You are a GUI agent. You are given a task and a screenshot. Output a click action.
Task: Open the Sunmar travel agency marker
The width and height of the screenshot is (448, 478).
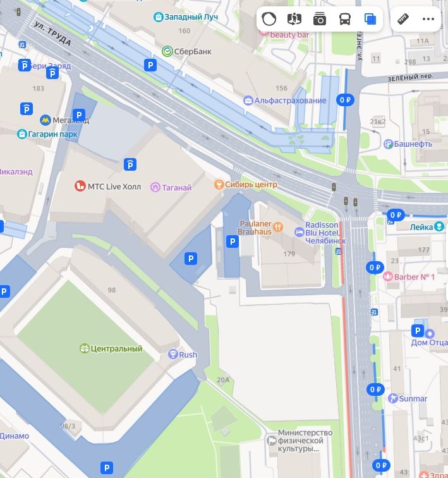[393, 398]
